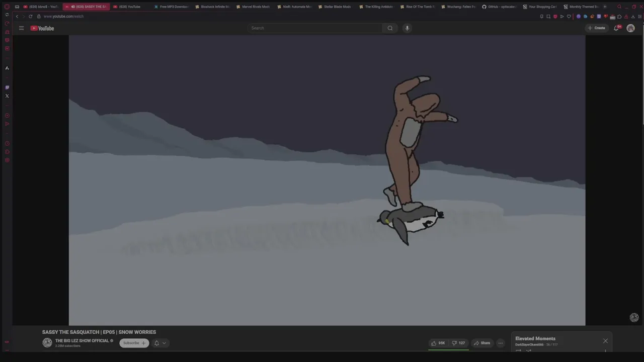Open the 'Stellar Blade Mods' tab
This screenshot has width=644, height=362.
pos(335,7)
